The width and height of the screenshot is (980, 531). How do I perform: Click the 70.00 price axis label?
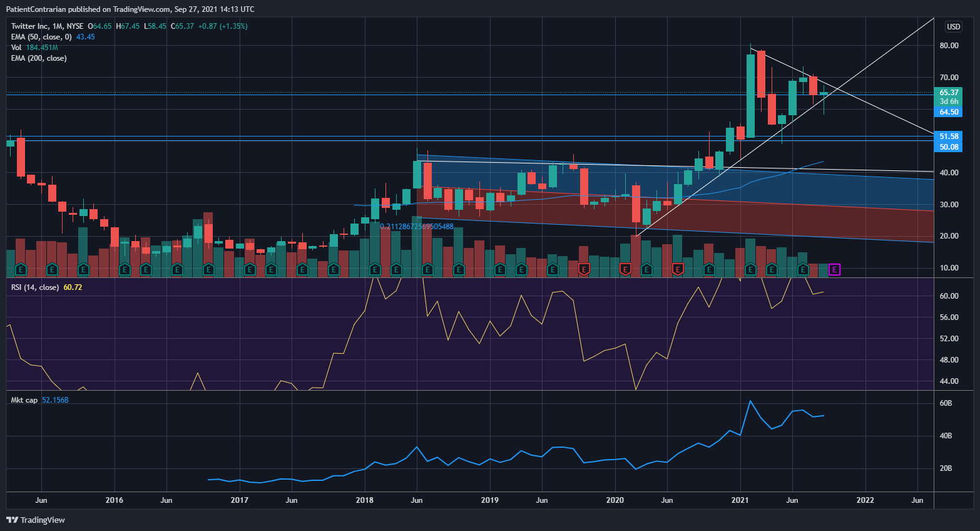click(x=949, y=78)
